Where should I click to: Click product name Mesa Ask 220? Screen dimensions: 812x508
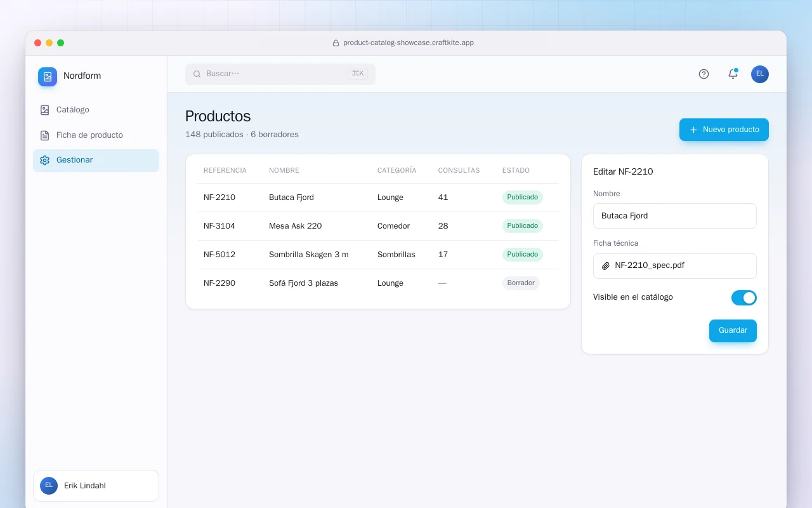click(295, 226)
